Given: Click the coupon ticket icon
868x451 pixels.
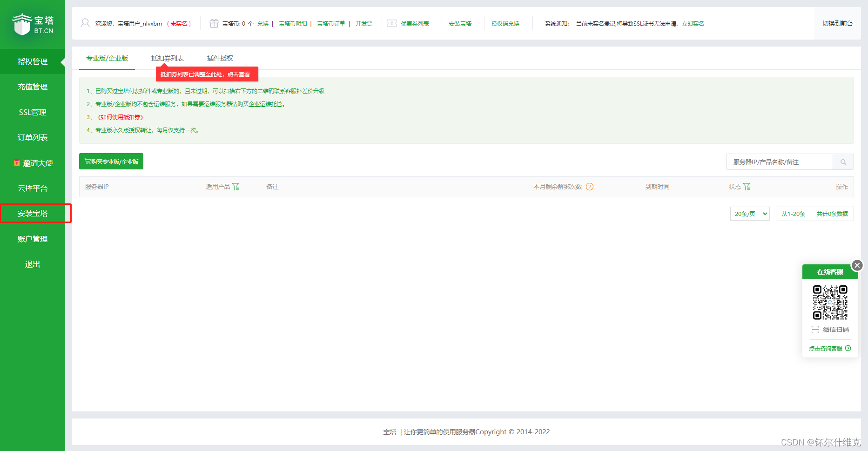Looking at the screenshot, I should coord(391,23).
